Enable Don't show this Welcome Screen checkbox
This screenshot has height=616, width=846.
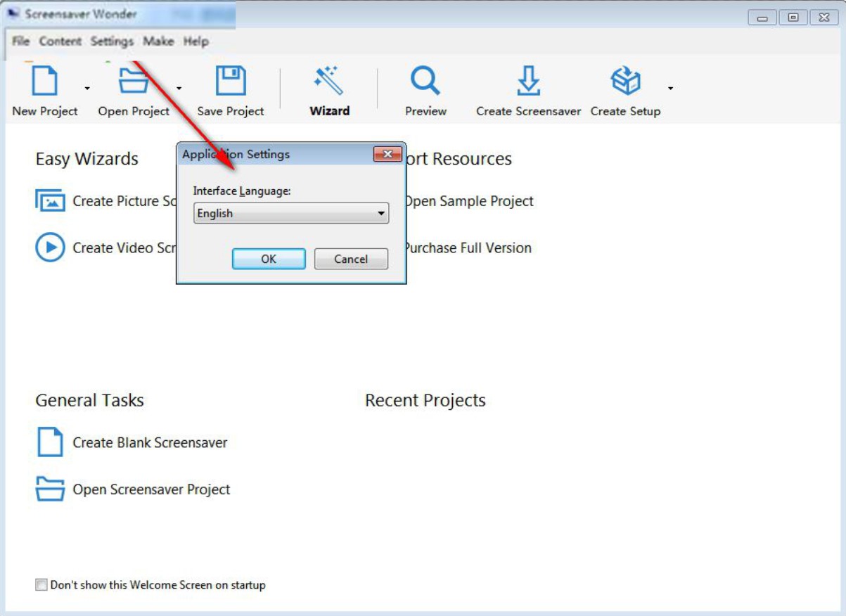coord(41,584)
